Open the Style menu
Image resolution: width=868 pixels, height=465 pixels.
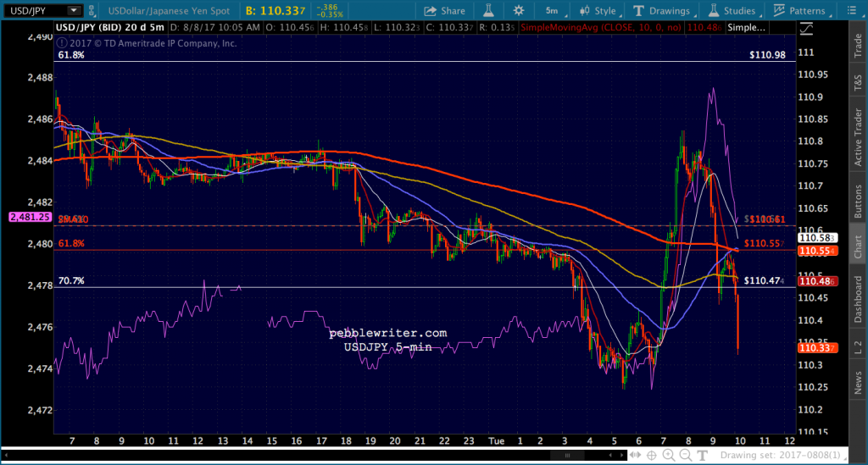[x=599, y=10]
